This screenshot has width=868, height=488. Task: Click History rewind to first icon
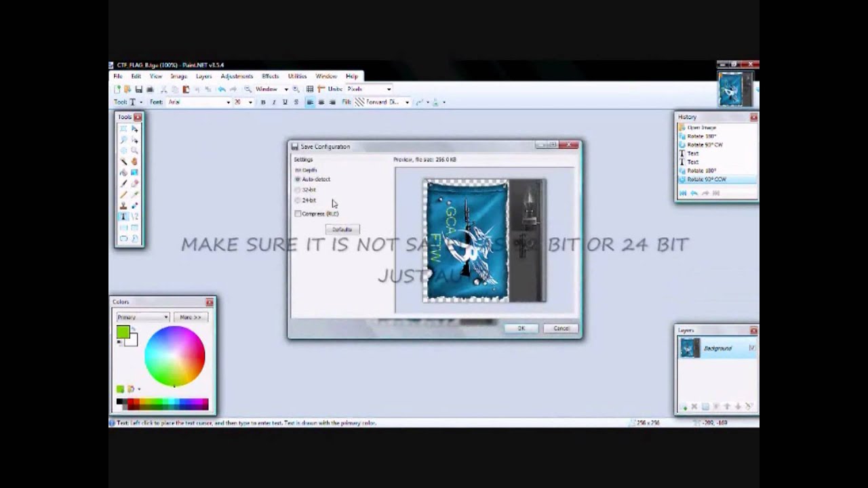[x=683, y=193]
